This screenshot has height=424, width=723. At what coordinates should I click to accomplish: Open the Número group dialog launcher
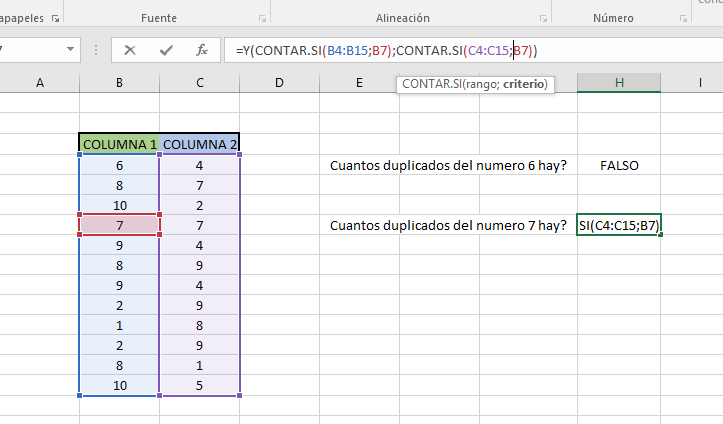coord(683,18)
